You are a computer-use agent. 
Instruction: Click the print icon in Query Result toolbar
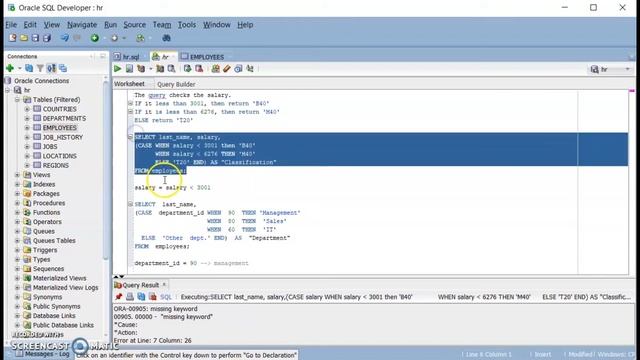(x=130, y=297)
